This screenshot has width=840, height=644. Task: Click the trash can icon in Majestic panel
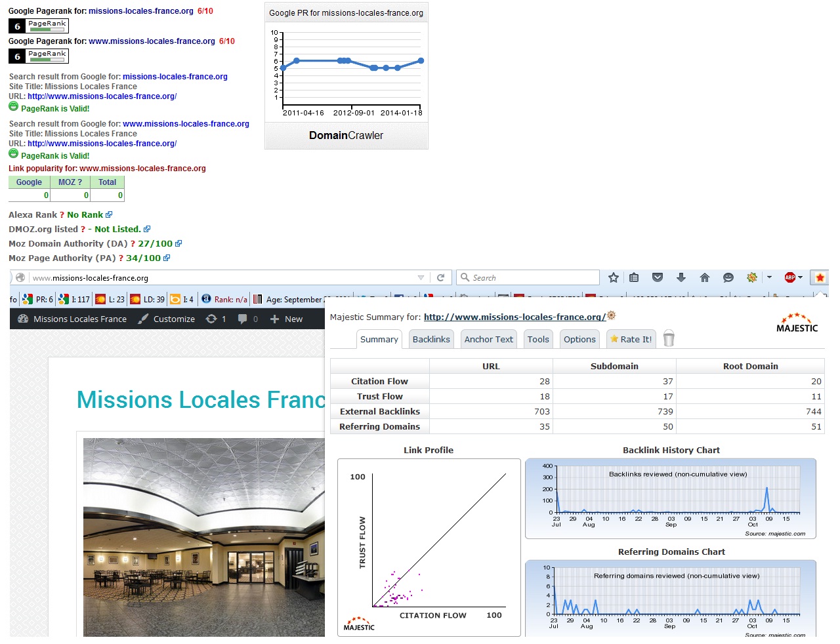click(669, 338)
